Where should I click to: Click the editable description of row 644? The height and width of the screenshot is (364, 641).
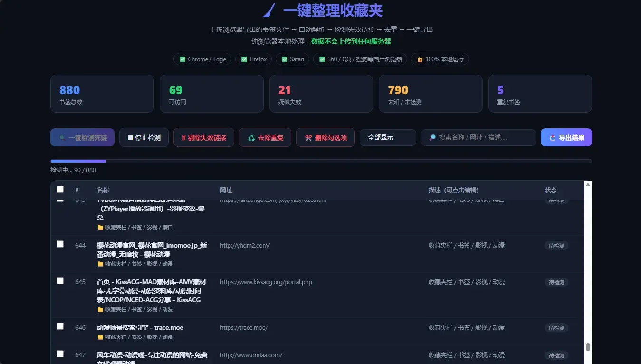pyautogui.click(x=467, y=246)
